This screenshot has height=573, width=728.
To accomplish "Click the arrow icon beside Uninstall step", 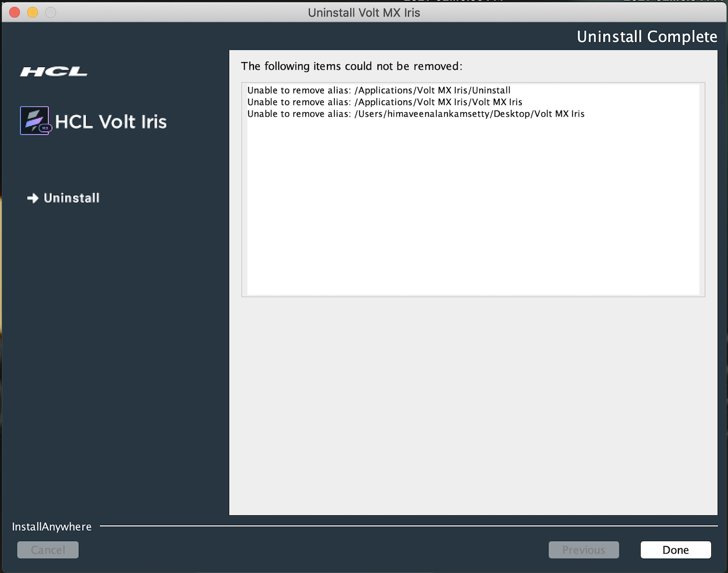I will [33, 198].
